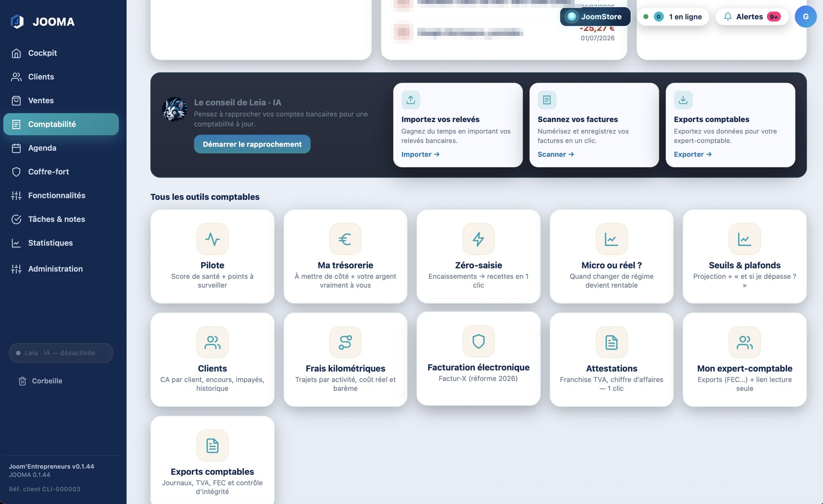Open Ma trésorerie euro icon
Viewport: 823px width, 504px height.
pyautogui.click(x=345, y=239)
